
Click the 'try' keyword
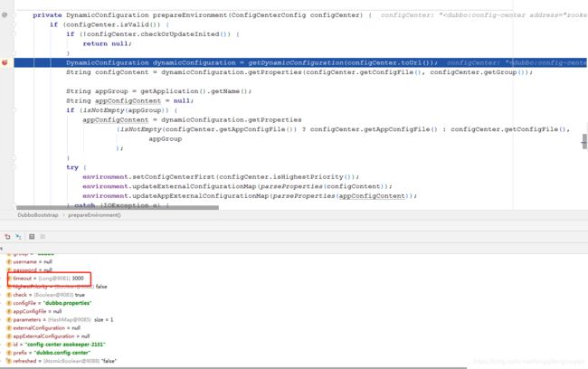click(72, 167)
